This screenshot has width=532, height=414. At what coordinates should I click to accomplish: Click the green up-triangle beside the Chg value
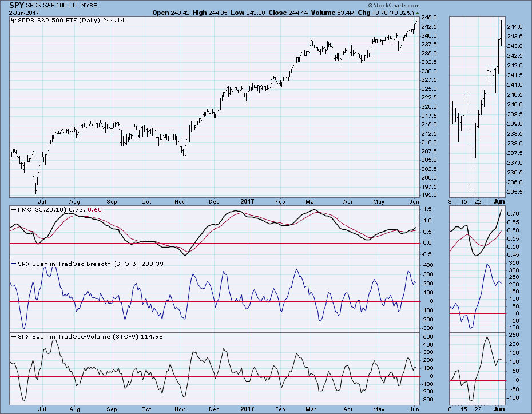click(417, 13)
